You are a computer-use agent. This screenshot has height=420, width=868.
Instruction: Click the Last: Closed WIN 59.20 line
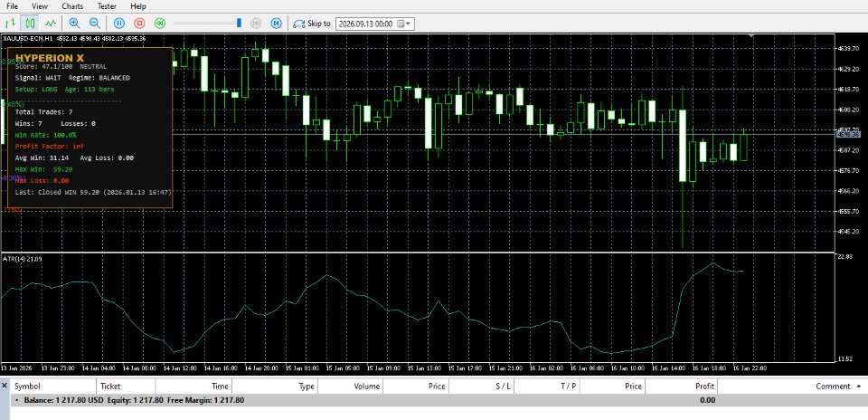[93, 192]
